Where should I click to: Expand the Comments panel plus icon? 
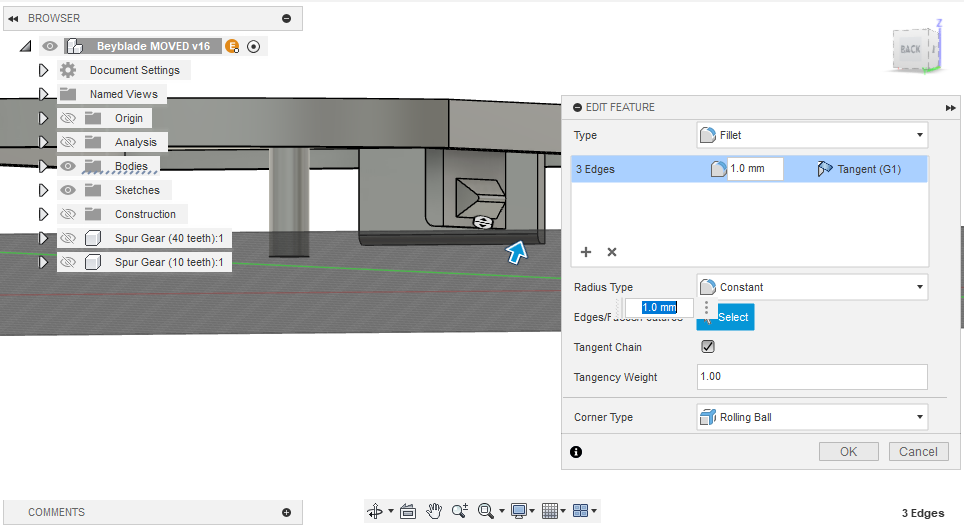(x=286, y=512)
